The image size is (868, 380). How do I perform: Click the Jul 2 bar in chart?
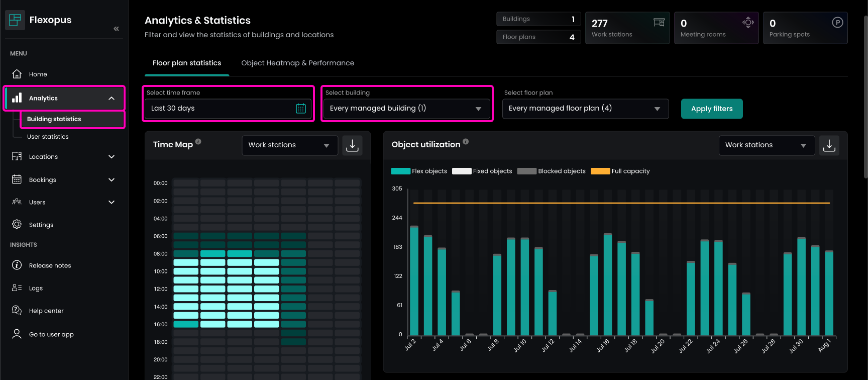click(414, 280)
